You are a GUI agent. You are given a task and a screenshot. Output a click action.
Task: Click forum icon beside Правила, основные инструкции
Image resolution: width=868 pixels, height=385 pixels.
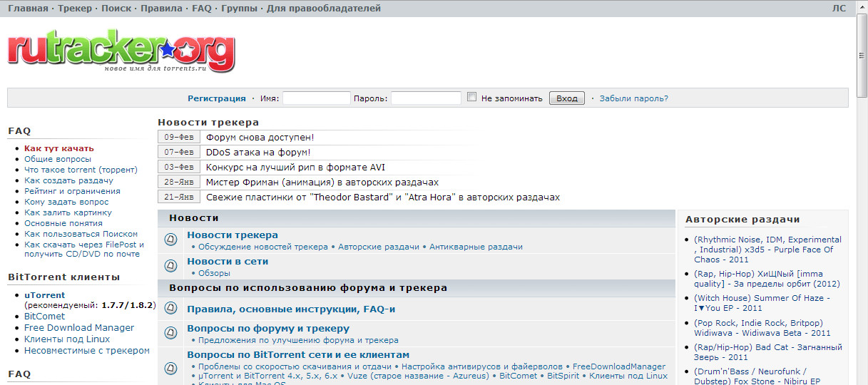pos(171,308)
